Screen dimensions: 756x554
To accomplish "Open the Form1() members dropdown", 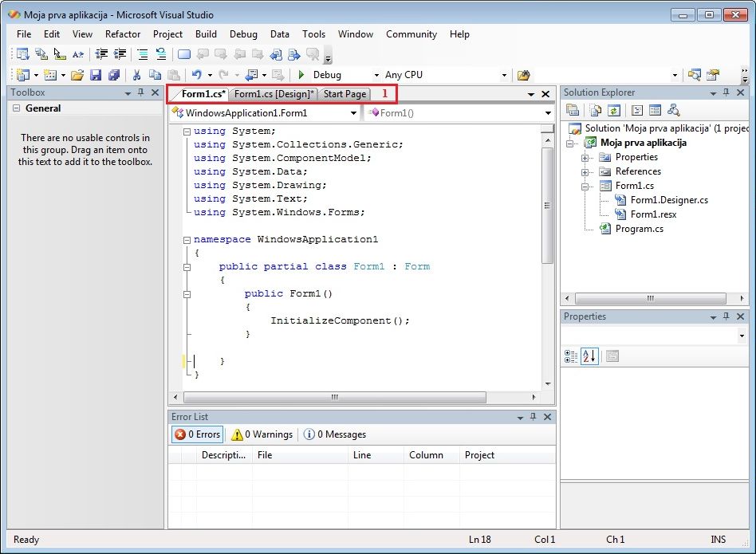I will pyautogui.click(x=548, y=112).
